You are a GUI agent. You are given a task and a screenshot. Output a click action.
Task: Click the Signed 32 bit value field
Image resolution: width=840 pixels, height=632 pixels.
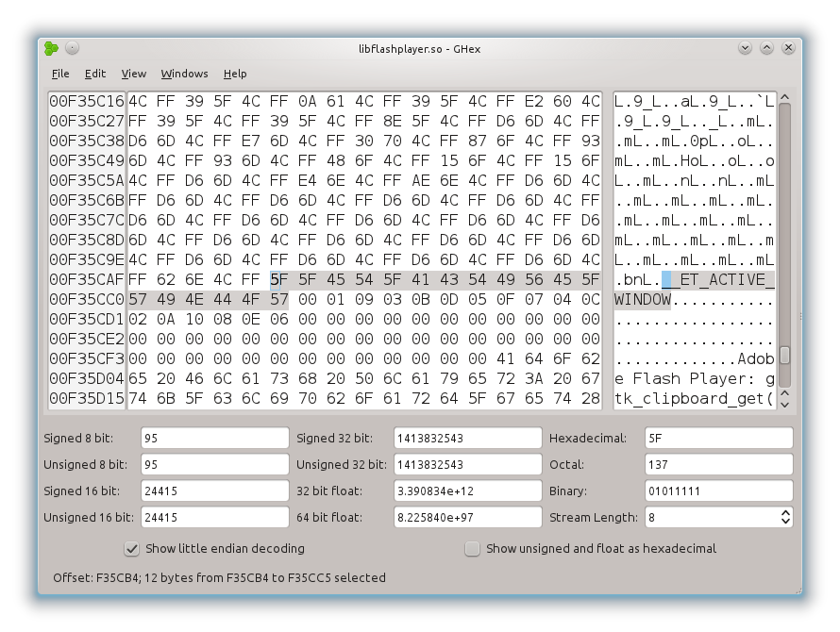(x=468, y=438)
